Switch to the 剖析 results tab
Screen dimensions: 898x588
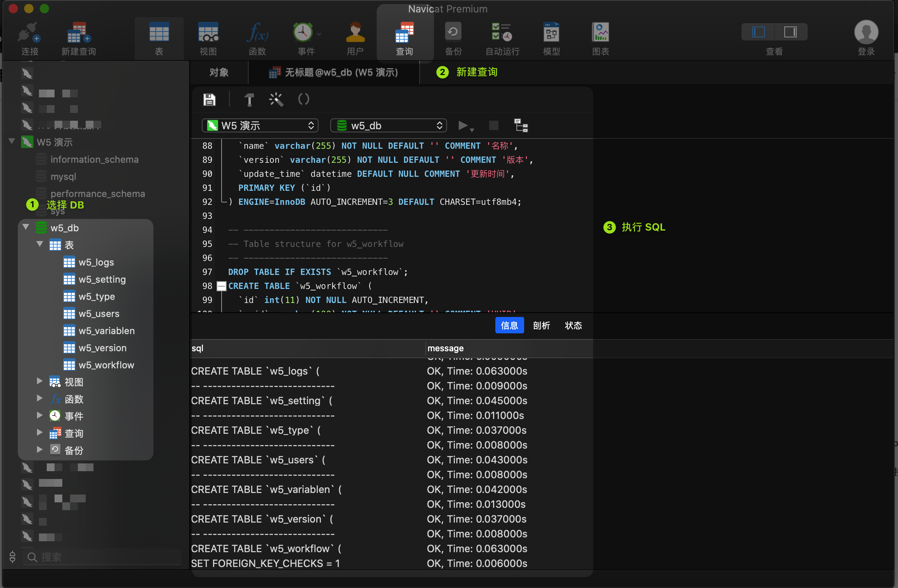[x=541, y=325]
